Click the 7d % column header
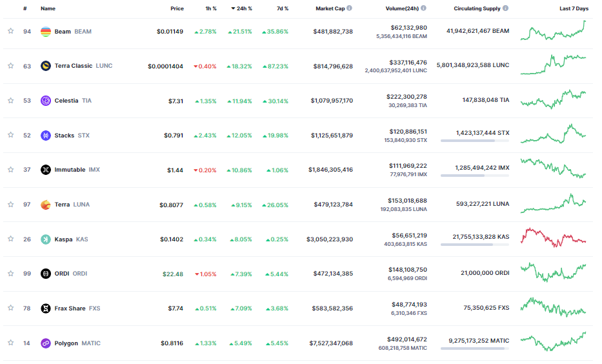 (282, 8)
